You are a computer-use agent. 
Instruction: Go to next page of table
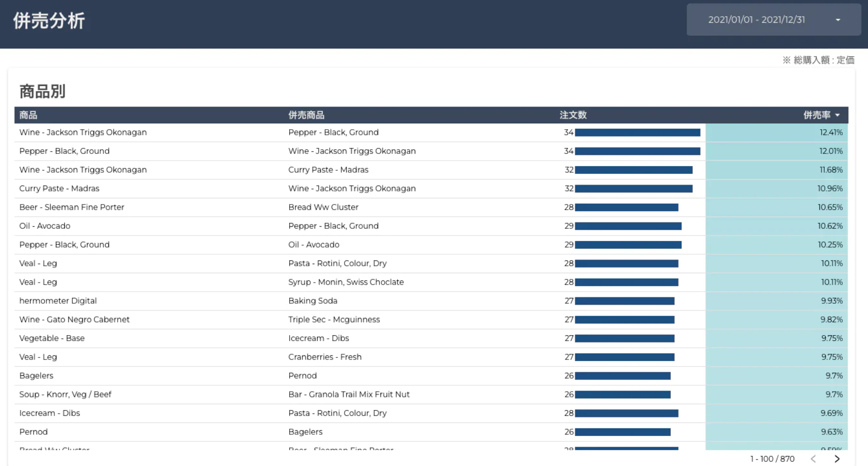[837, 459]
